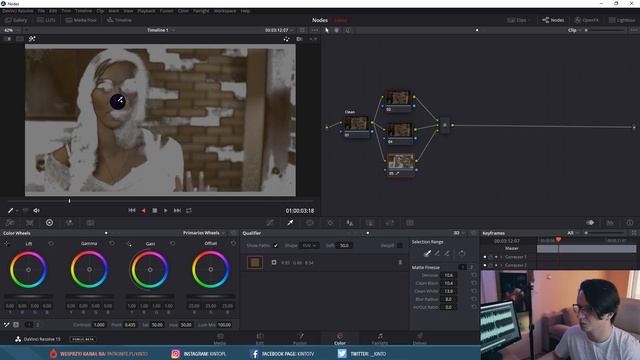
Task: Show the Scopes palette icon
Action: coord(610,223)
